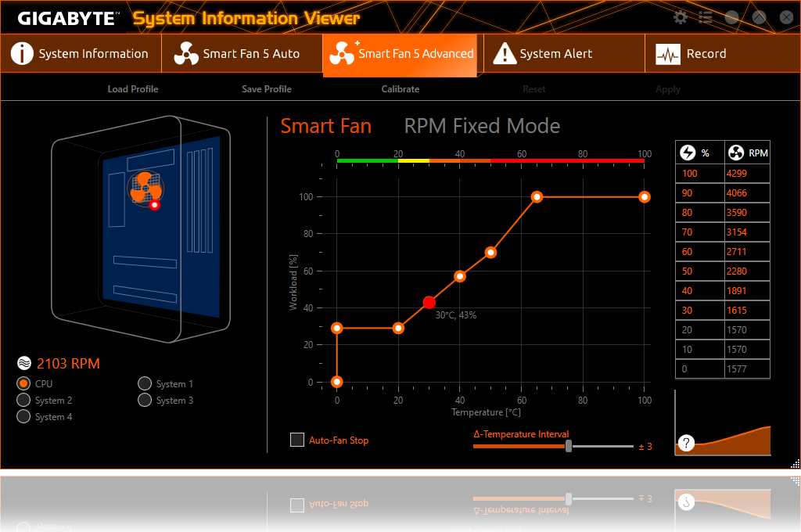Viewport: 801px width, 532px height.
Task: Open the Smart Fan 5 Auto tab
Action: (x=242, y=54)
